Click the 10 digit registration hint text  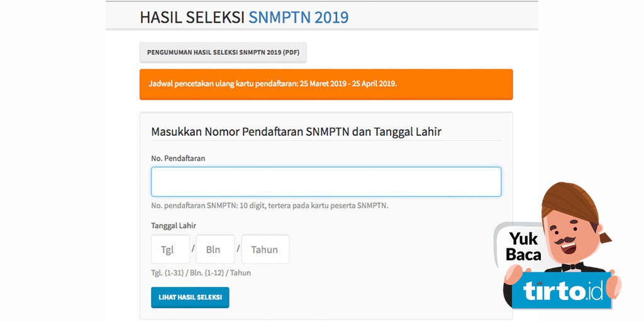pyautogui.click(x=269, y=206)
